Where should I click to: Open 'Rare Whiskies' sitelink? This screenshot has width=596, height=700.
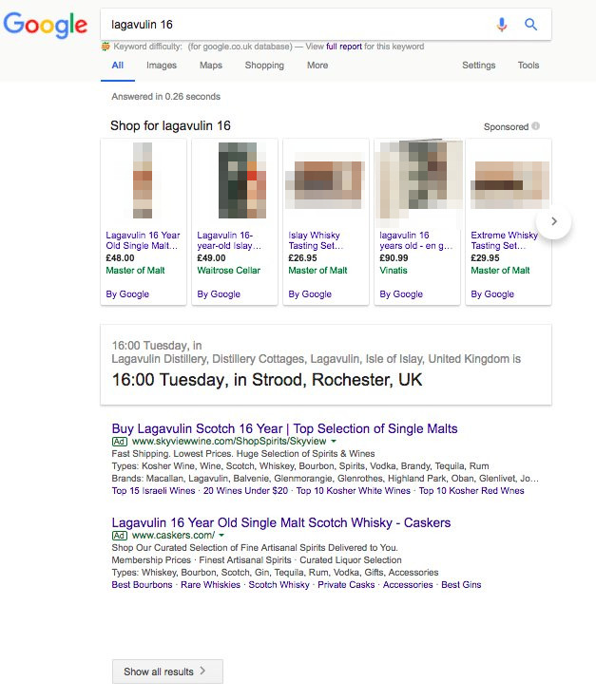[x=210, y=585]
